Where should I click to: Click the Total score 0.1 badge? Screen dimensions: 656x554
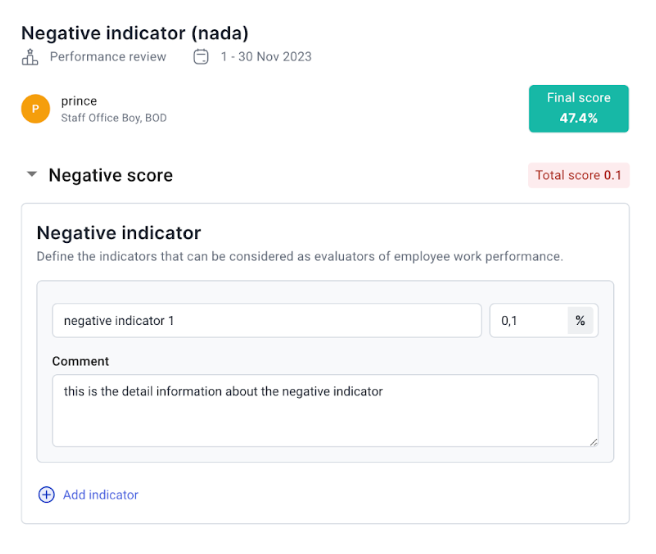pos(578,175)
